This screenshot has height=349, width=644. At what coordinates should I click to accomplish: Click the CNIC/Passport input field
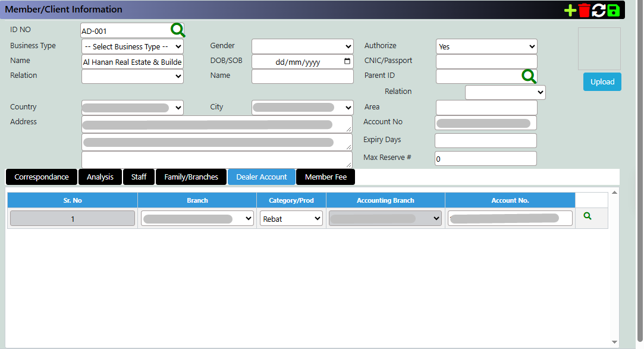tap(486, 62)
